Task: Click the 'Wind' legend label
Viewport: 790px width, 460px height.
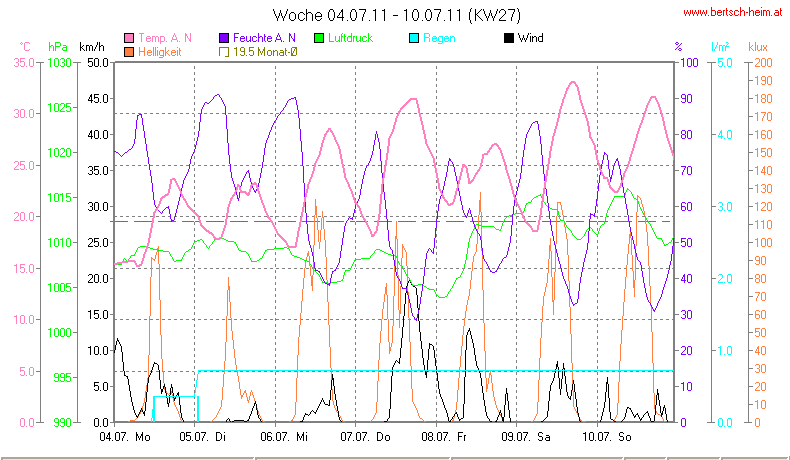Action: coord(531,38)
